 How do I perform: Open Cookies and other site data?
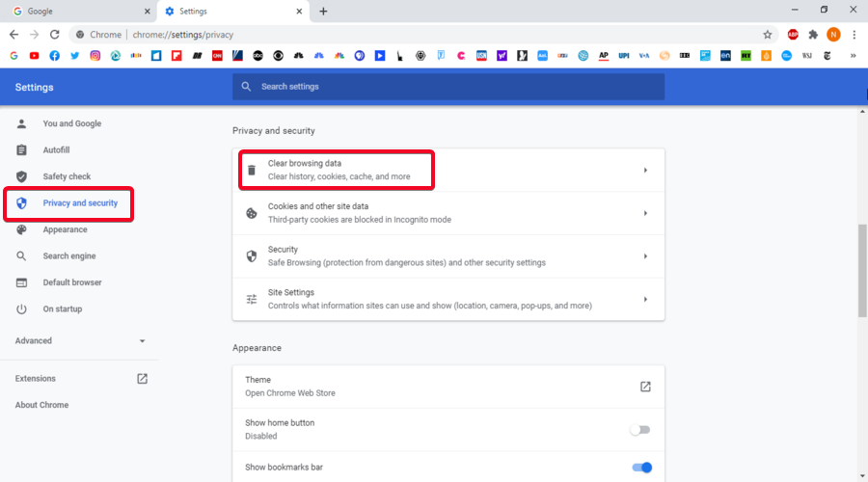coord(448,213)
